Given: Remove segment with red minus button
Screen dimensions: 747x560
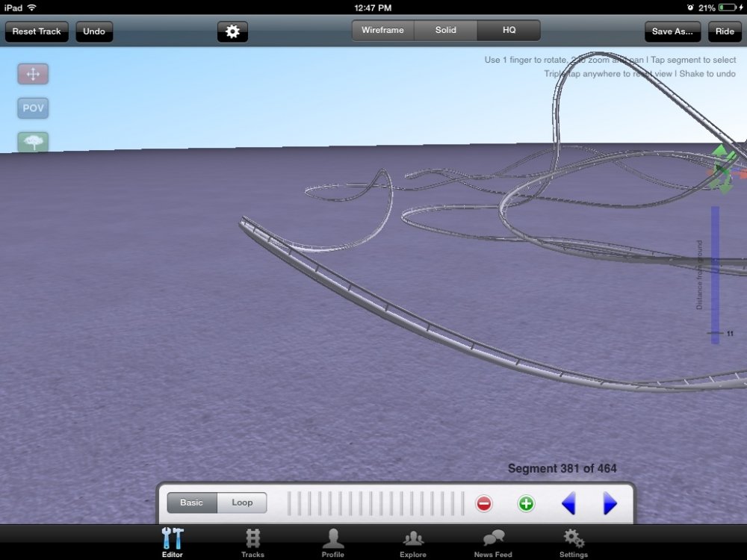Looking at the screenshot, I should (484, 503).
